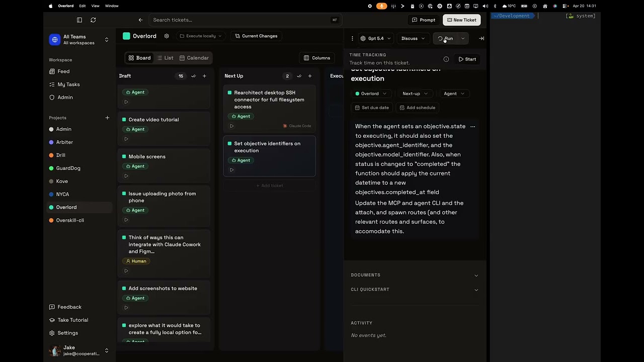Run the Mobile screens ticket play icon

pos(126,176)
